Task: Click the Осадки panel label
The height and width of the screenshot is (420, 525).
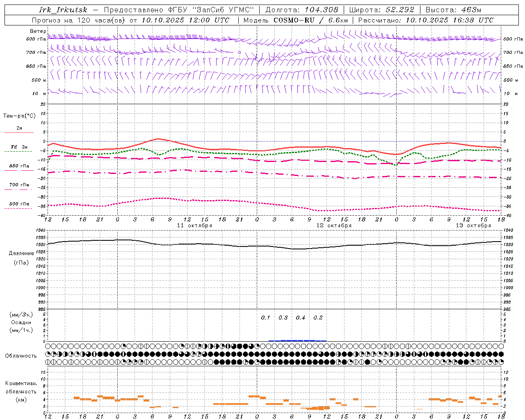Action: point(21,322)
